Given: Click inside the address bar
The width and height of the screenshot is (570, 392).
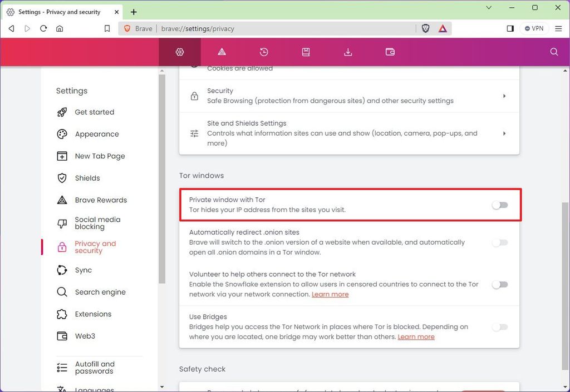Looking at the screenshot, I should point(278,28).
